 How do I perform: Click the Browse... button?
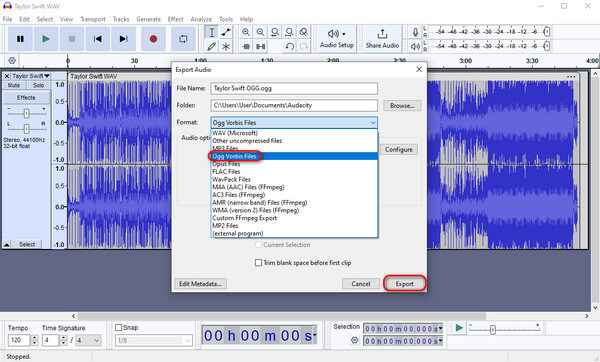click(402, 106)
